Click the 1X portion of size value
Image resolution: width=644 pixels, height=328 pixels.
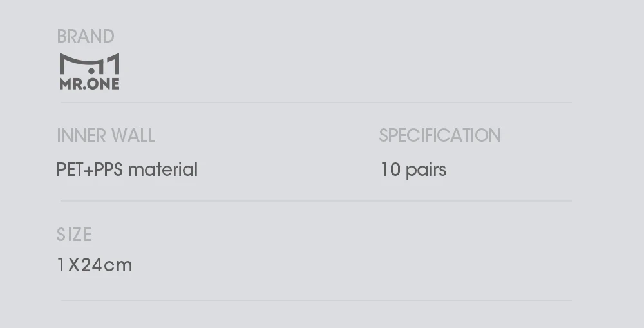[x=68, y=265]
